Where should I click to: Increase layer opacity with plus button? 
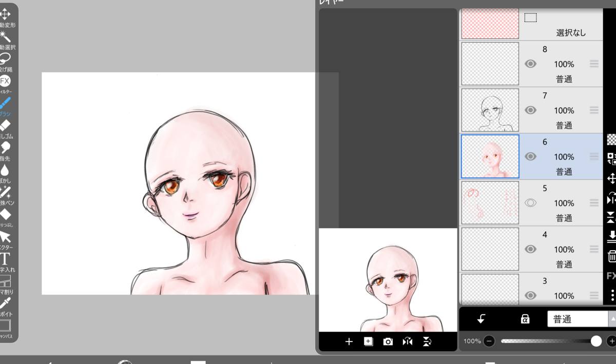tap(611, 341)
